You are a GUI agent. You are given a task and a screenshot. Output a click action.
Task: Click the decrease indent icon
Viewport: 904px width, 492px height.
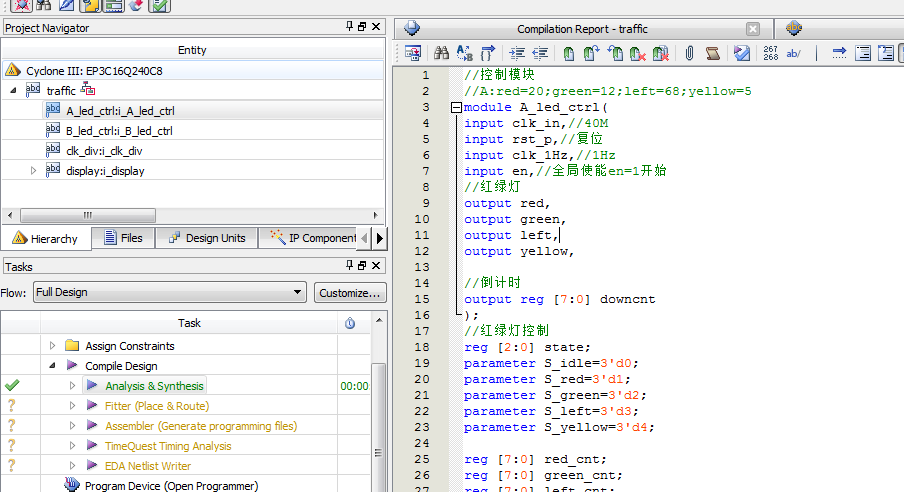540,53
